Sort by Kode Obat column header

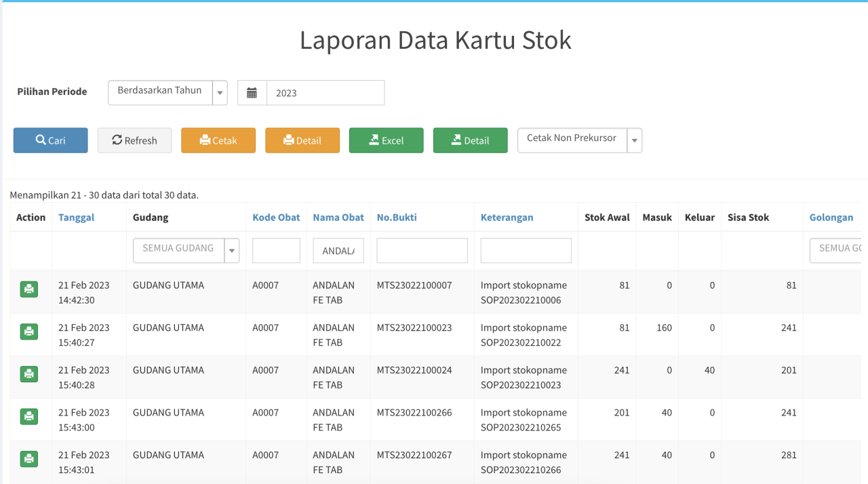276,218
